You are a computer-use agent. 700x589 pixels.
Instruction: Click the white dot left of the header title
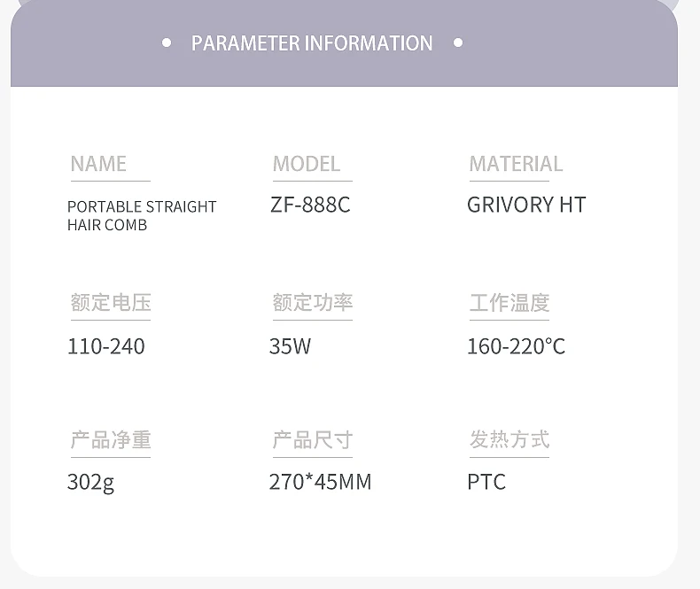[x=167, y=43]
